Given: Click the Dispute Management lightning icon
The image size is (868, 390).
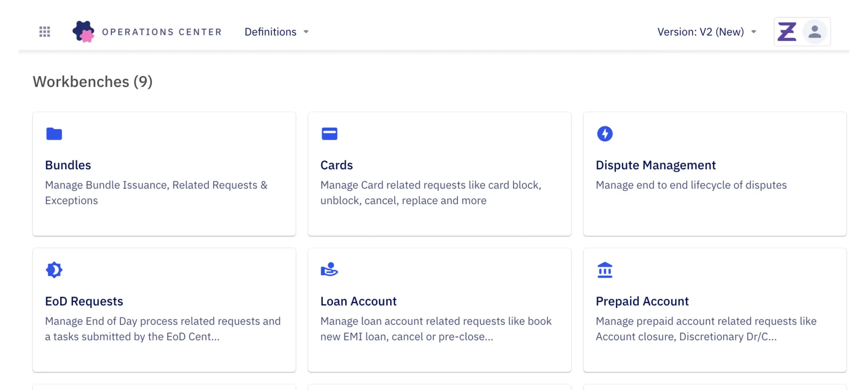Looking at the screenshot, I should pos(605,134).
